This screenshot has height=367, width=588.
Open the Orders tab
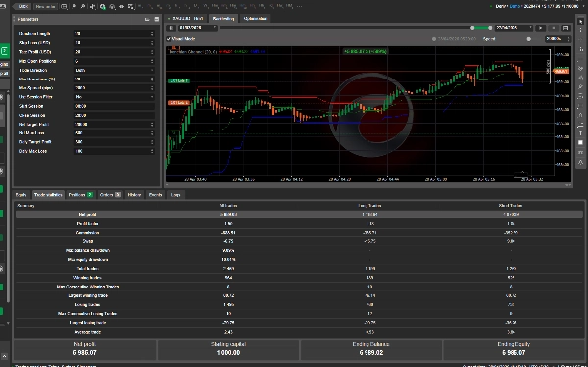pos(110,195)
